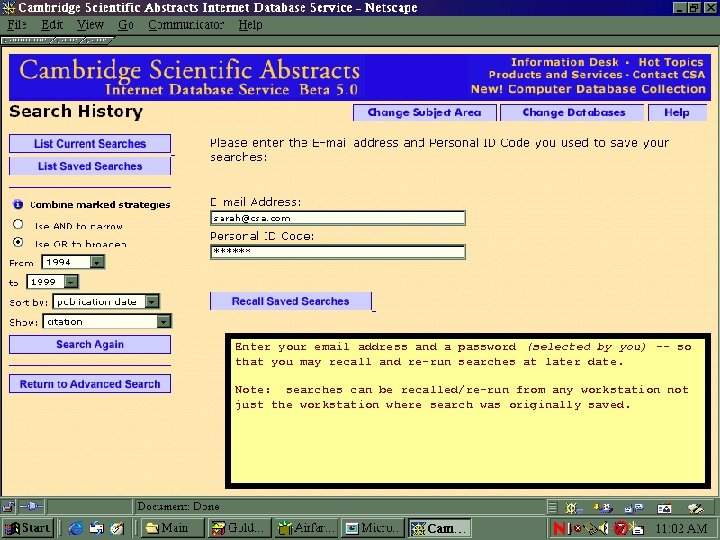Click the component bar drag handle

tap(552, 507)
